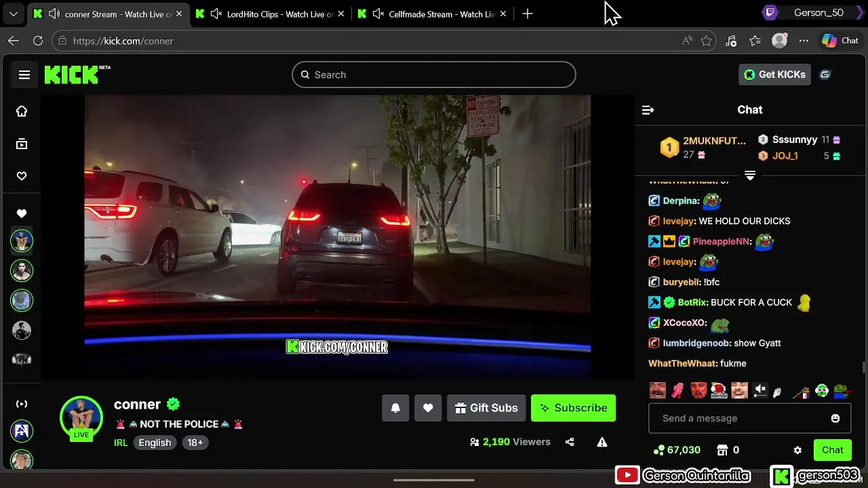Open the Kick hamburger sidebar menu
The image size is (868, 488).
point(24,75)
